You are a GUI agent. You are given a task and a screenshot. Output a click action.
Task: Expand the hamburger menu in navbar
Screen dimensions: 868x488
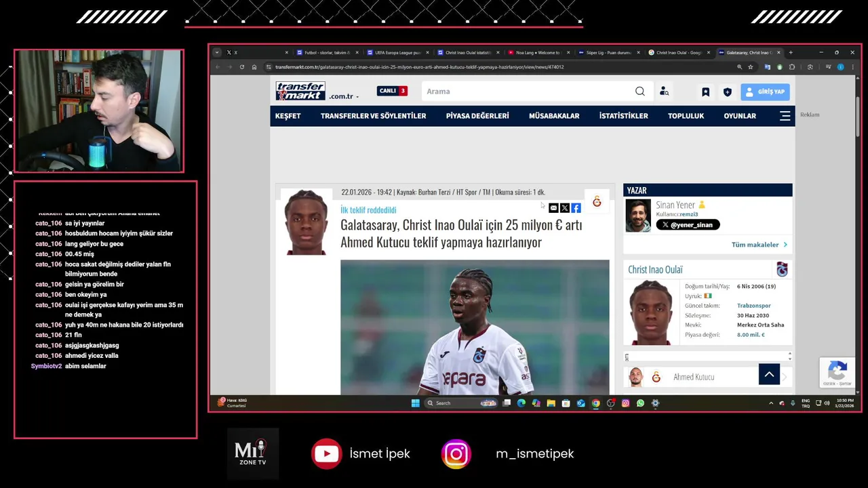pyautogui.click(x=785, y=116)
